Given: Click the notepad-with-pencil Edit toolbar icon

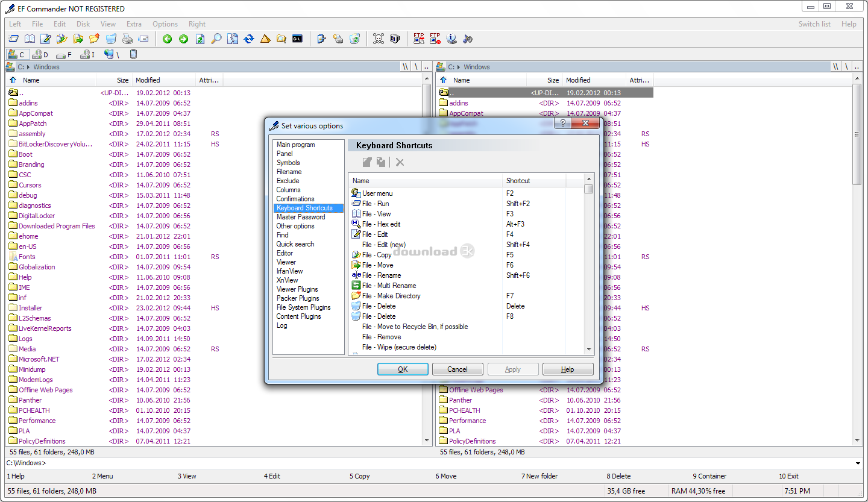Looking at the screenshot, I should (46, 39).
